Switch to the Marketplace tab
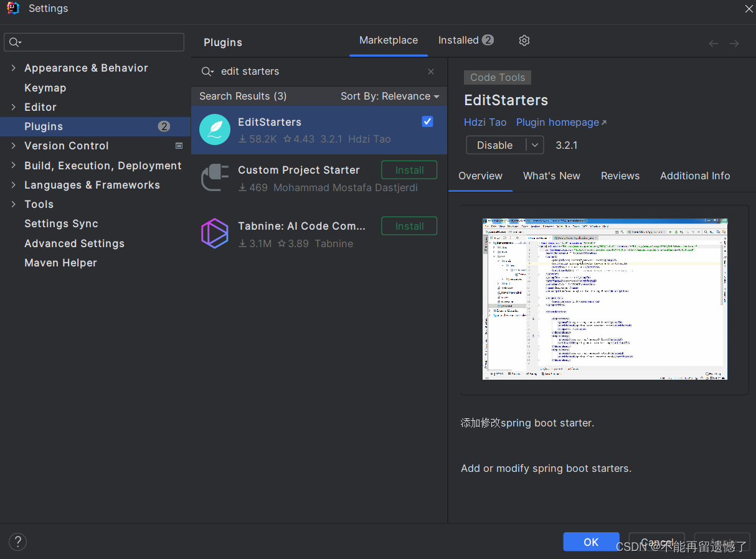Screen dimensions: 756x559 pyautogui.click(x=389, y=40)
